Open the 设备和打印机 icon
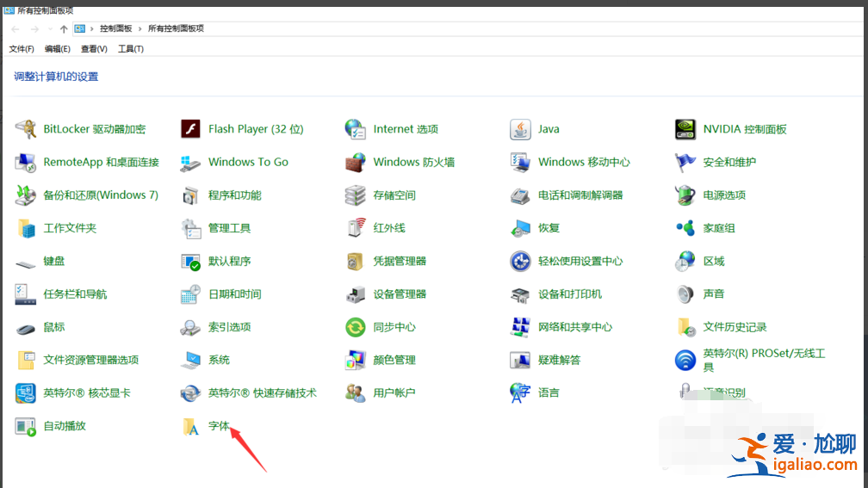Image resolution: width=868 pixels, height=488 pixels. (x=520, y=293)
